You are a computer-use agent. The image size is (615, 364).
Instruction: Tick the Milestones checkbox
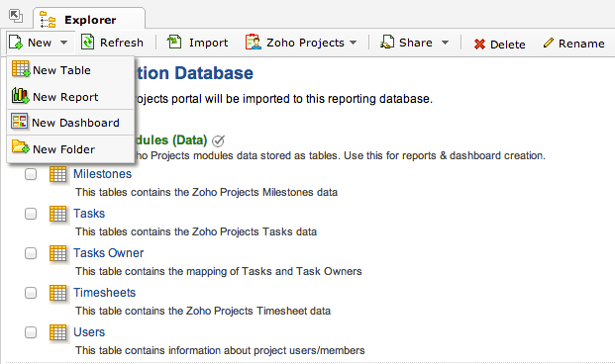coord(31,174)
